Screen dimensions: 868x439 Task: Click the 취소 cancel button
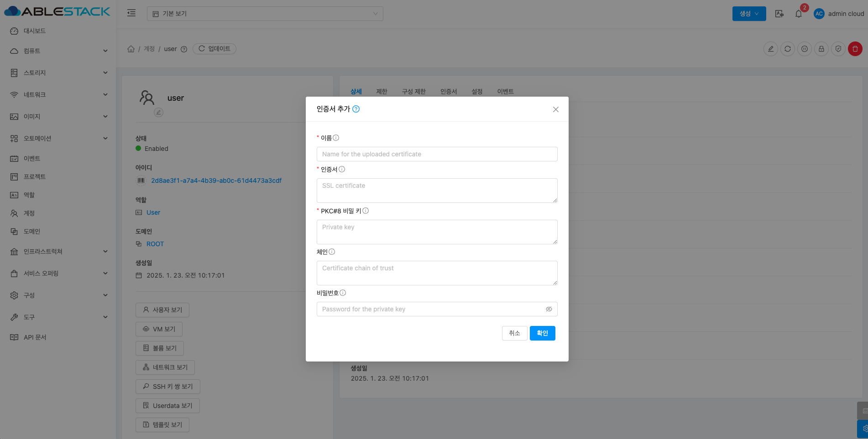[514, 333]
